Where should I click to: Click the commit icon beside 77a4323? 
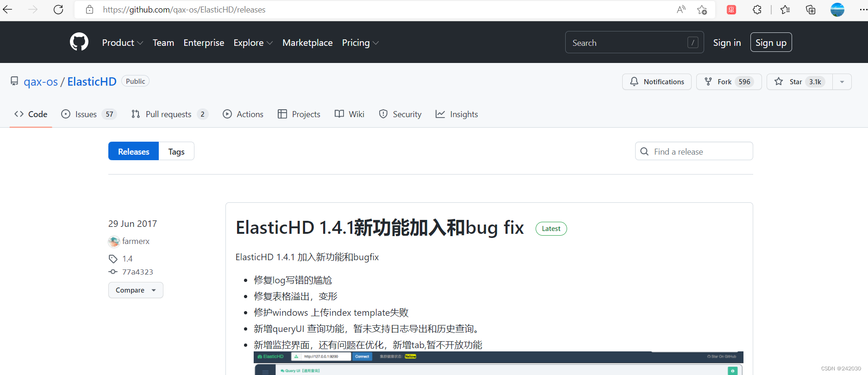pyautogui.click(x=113, y=272)
